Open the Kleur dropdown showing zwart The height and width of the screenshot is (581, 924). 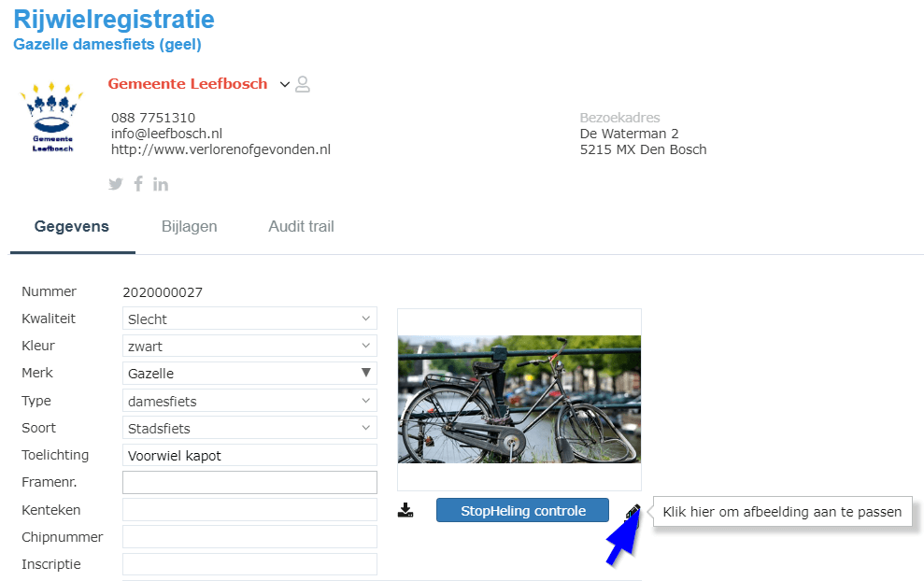(x=249, y=346)
